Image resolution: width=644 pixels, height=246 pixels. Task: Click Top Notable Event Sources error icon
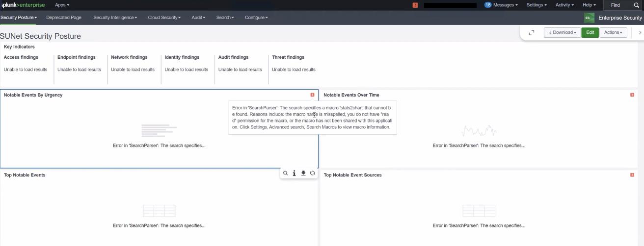[632, 175]
